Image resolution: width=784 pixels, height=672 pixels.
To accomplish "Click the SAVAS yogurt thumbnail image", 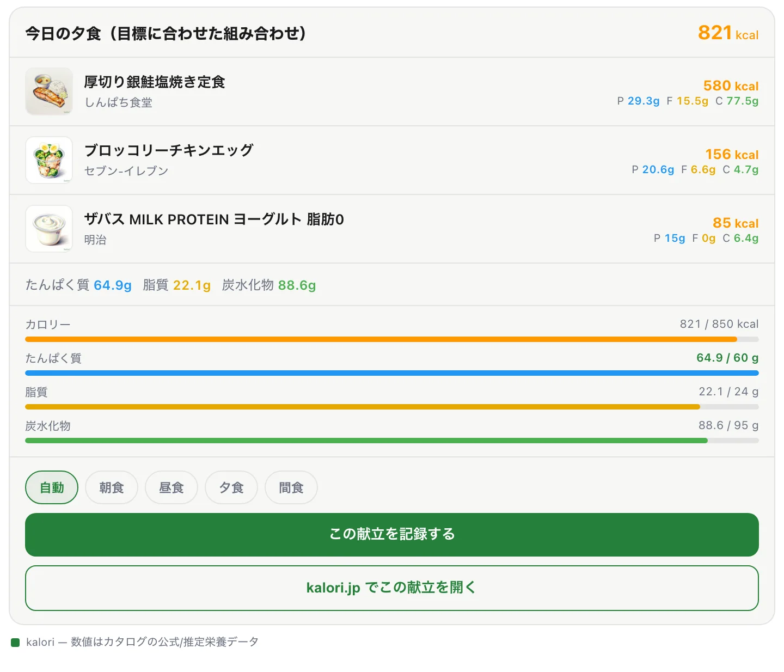I will point(49,229).
